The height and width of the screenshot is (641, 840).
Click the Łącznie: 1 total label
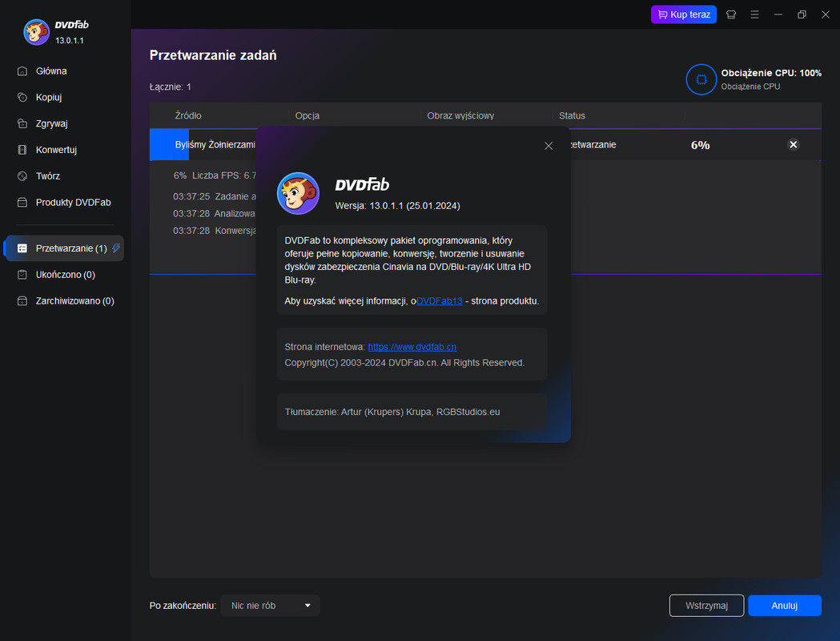click(x=171, y=87)
